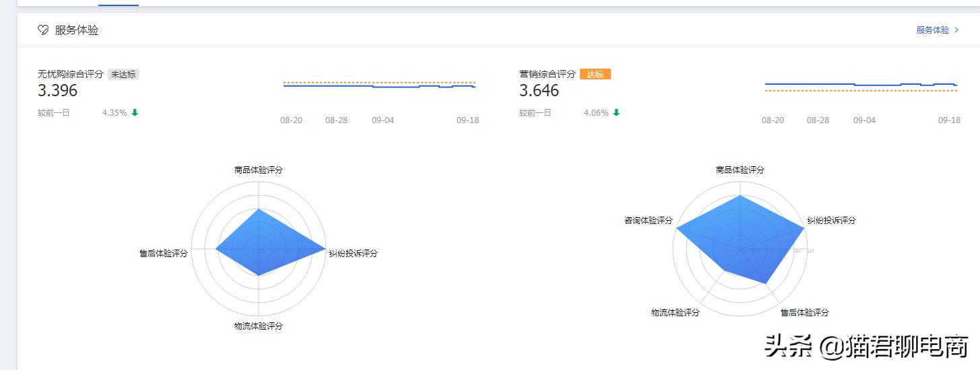Click the 08-20 date on right trend chart
Viewport: 980px width, 370px height.
[x=773, y=120]
